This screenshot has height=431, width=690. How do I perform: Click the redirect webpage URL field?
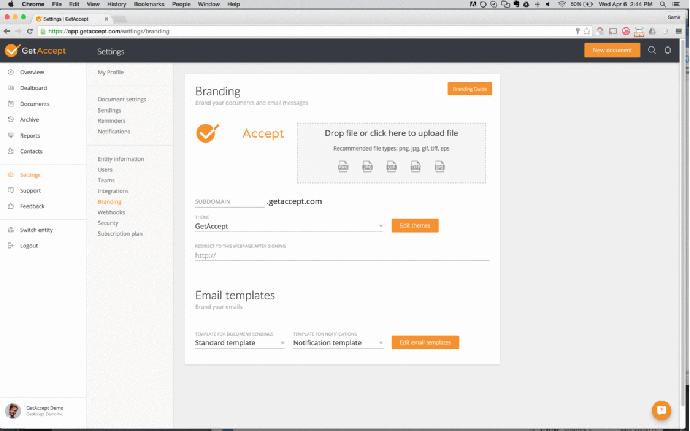click(342, 255)
